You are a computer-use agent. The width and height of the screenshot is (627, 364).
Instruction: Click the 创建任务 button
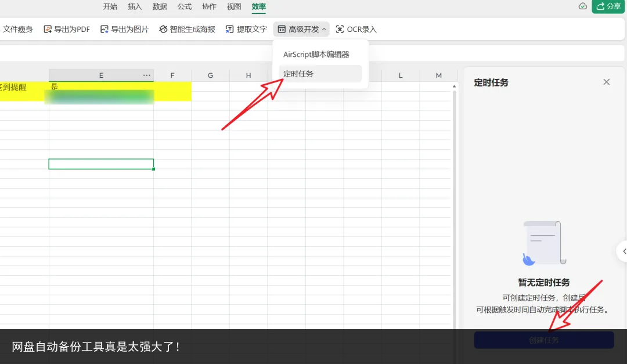pyautogui.click(x=544, y=340)
